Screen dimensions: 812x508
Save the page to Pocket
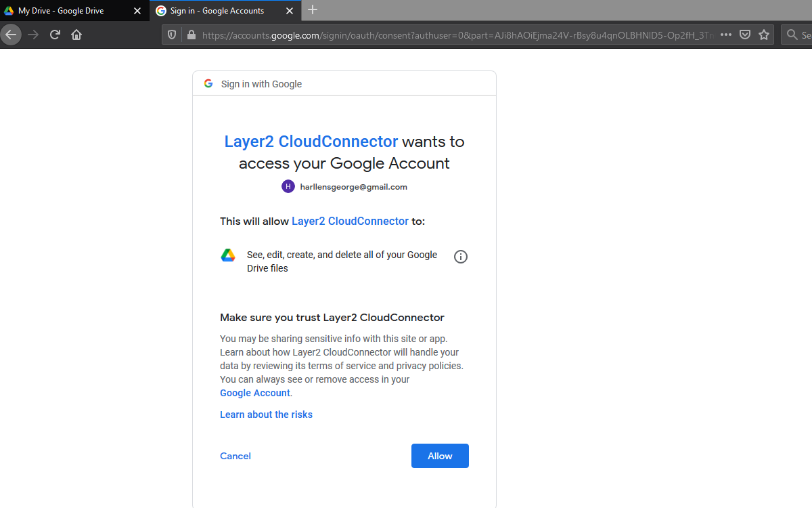tap(744, 35)
